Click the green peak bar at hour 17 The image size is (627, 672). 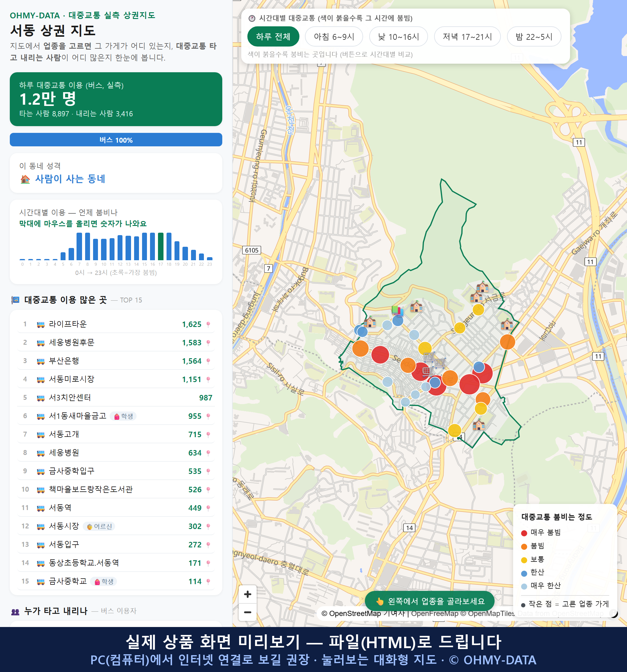click(x=161, y=246)
